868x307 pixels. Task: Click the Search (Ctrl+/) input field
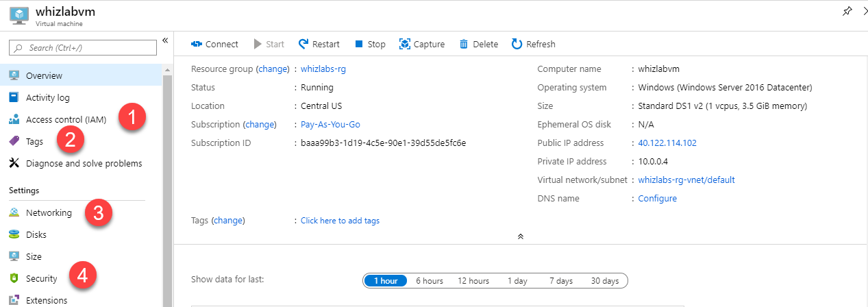click(x=82, y=47)
